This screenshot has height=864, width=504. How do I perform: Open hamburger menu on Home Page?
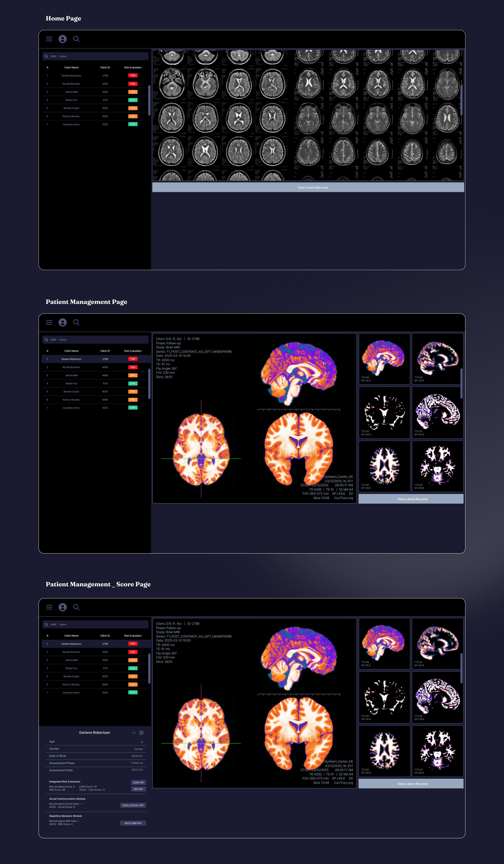click(49, 39)
